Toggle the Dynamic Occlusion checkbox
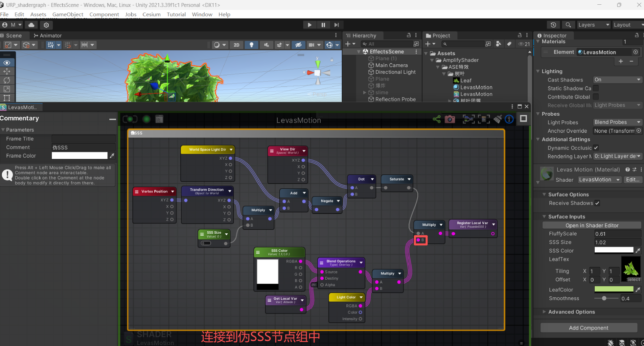The width and height of the screenshot is (644, 346). [596, 148]
